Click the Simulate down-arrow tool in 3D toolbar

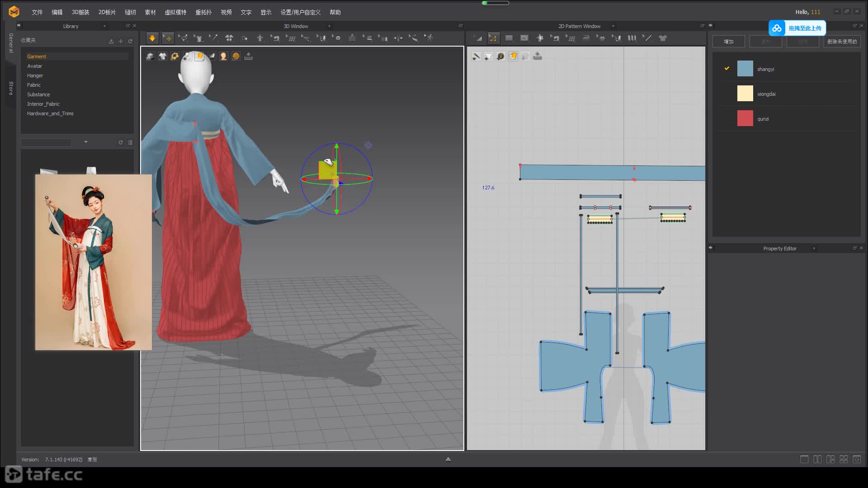click(x=152, y=38)
